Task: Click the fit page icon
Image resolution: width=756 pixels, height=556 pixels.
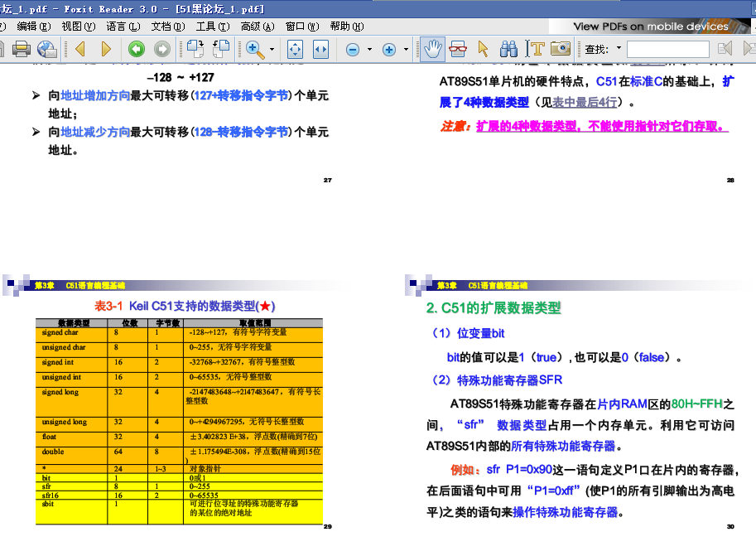Action: pos(295,49)
